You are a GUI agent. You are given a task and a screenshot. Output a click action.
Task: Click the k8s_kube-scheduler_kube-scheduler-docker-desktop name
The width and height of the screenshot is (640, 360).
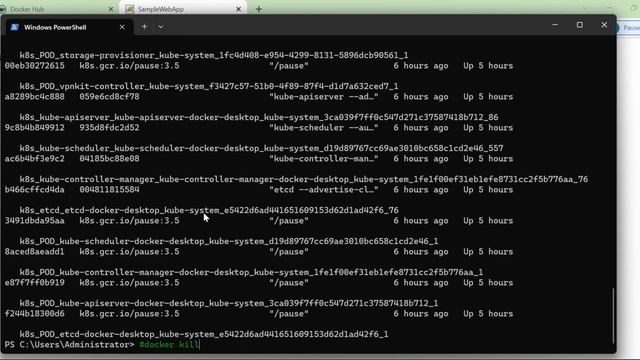coord(261,148)
